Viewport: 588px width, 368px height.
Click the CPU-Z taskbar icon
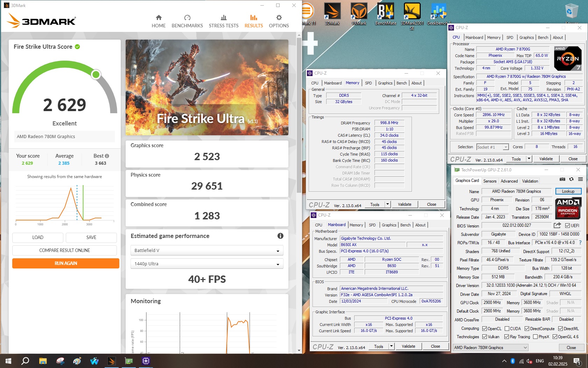click(146, 361)
